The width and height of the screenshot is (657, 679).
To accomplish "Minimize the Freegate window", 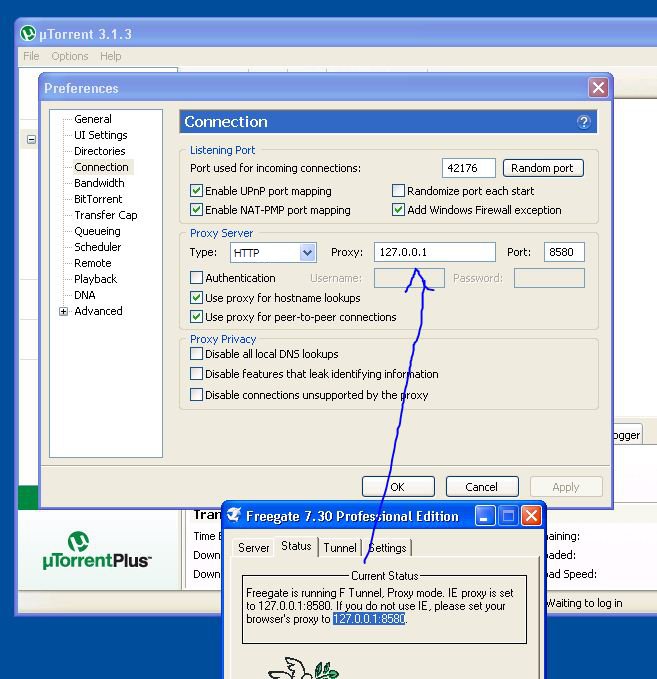I will click(484, 516).
